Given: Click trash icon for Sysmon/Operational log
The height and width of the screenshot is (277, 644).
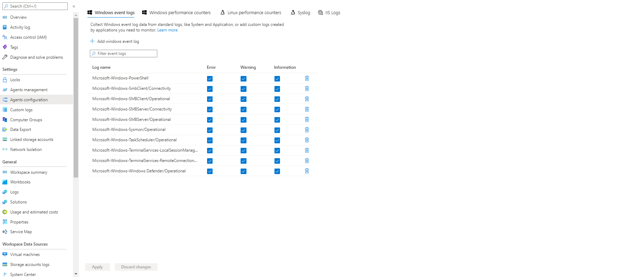Looking at the screenshot, I should click(307, 130).
